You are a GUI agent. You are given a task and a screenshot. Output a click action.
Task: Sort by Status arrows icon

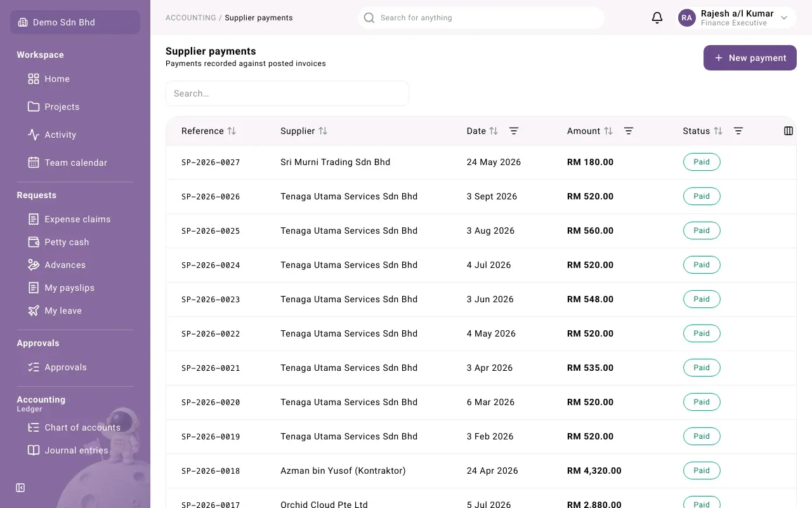click(718, 131)
